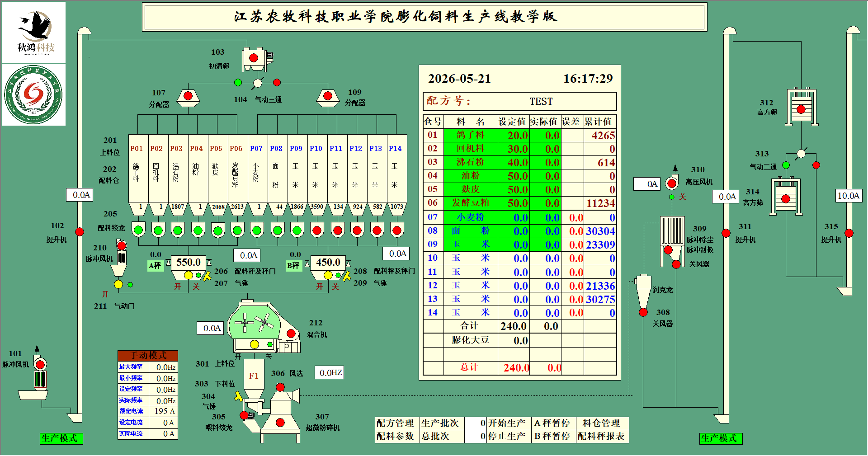The width and height of the screenshot is (868, 456).
Task: Click the 生产批次 batch count field
Action: coord(475,423)
